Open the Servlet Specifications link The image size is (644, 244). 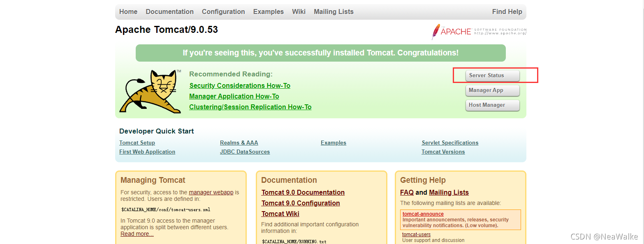[450, 143]
